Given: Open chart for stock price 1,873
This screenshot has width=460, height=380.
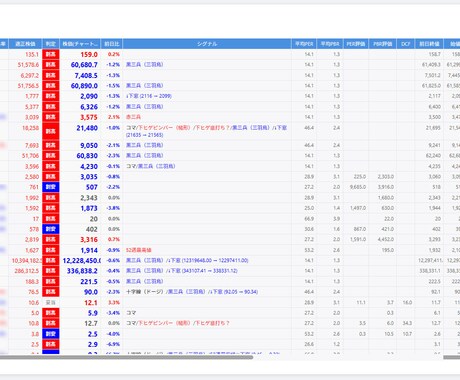Looking at the screenshot, I should pyautogui.click(x=89, y=208).
